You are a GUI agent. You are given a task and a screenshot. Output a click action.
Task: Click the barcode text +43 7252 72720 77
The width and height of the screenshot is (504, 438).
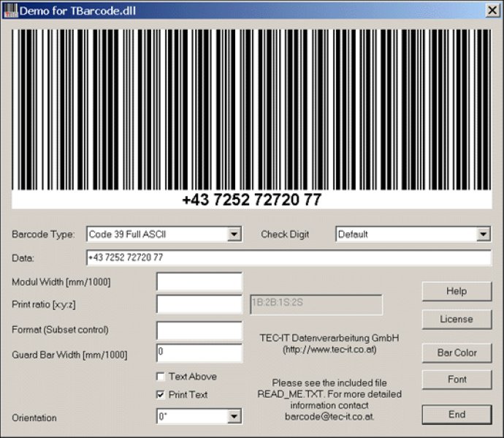(x=252, y=200)
